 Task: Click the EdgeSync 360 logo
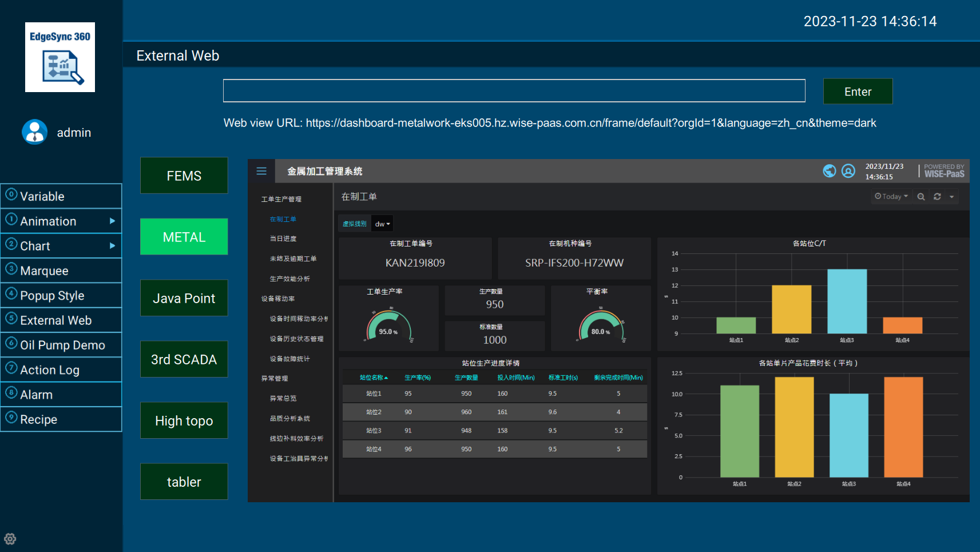click(x=60, y=57)
